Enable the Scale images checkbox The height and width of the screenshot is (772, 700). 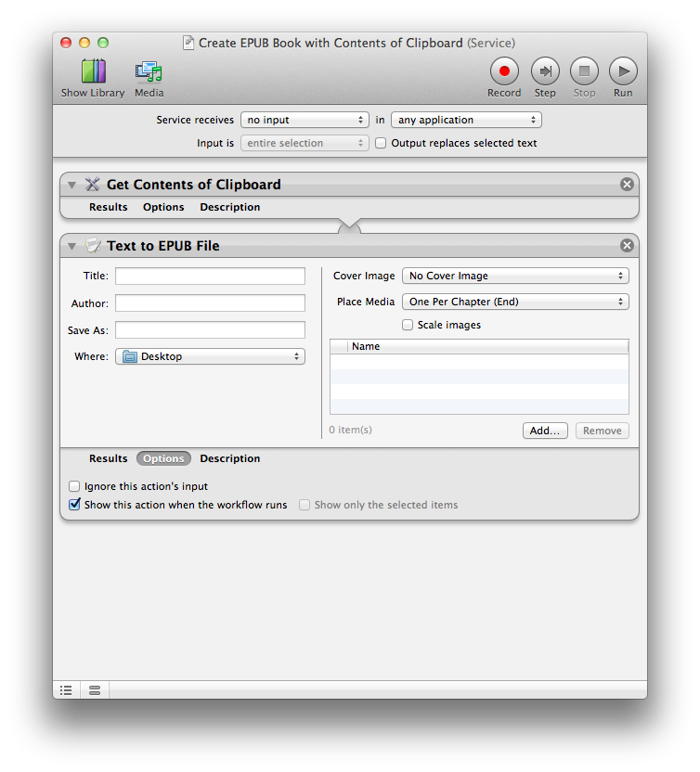[408, 325]
